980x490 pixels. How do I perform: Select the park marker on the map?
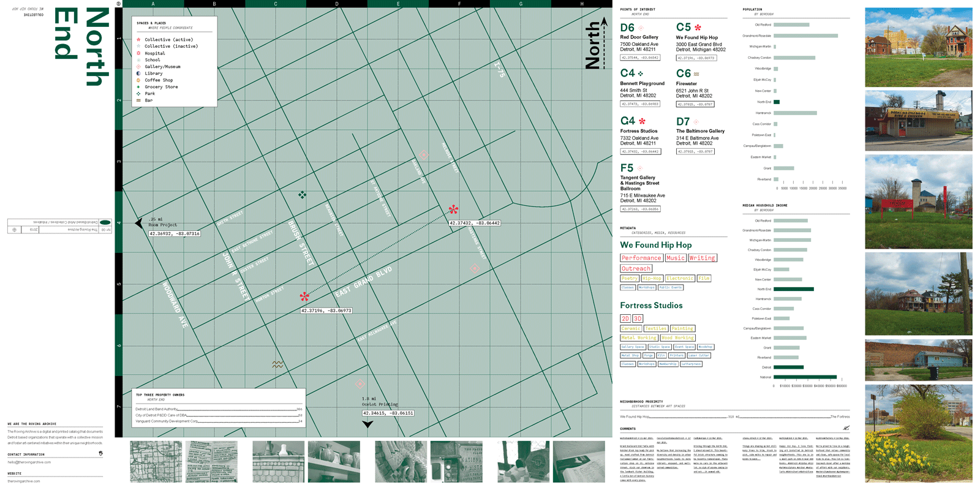click(x=302, y=195)
